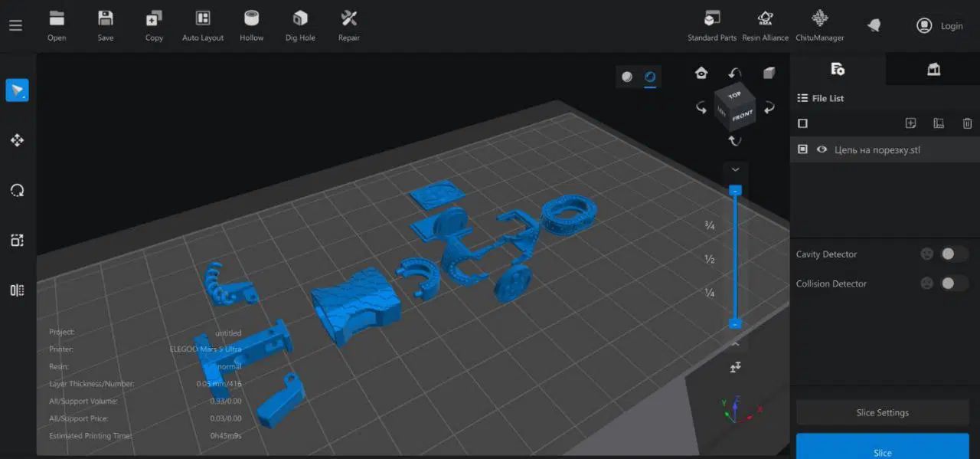Click the Layer Thickness 0.05 mm value
This screenshot has height=459, width=980.
click(x=218, y=384)
